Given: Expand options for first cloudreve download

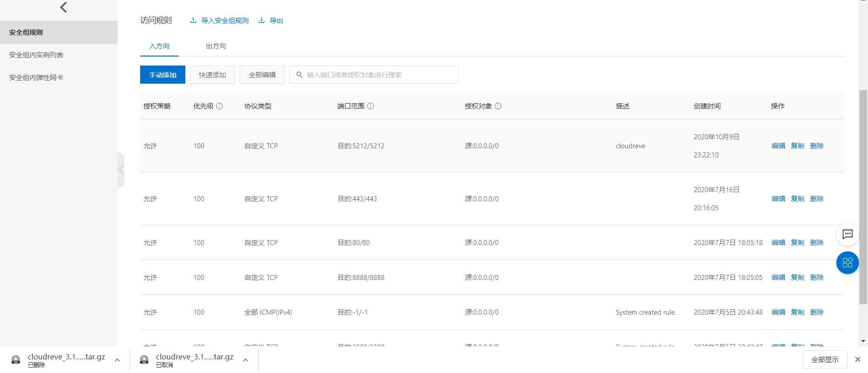Looking at the screenshot, I should (x=117, y=360).
